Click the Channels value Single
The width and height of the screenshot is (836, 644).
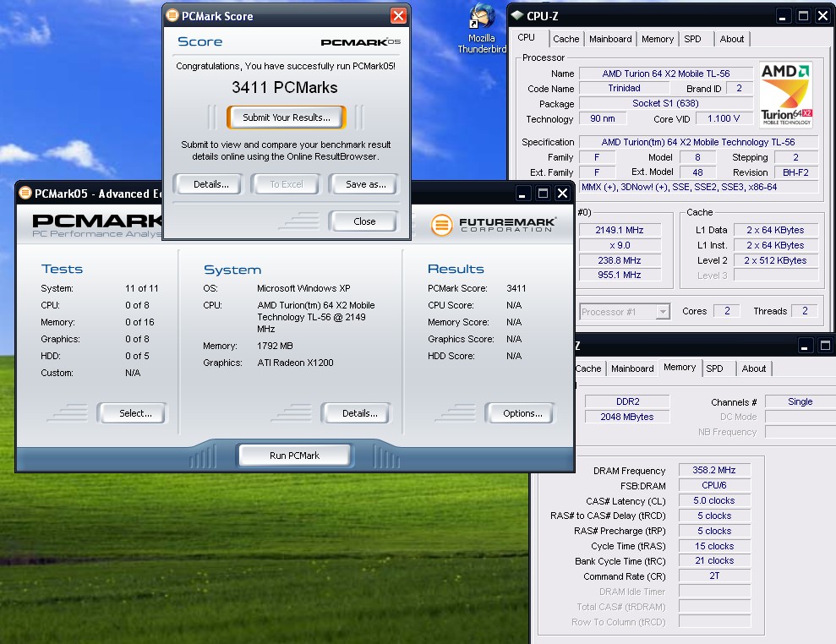pyautogui.click(x=800, y=401)
